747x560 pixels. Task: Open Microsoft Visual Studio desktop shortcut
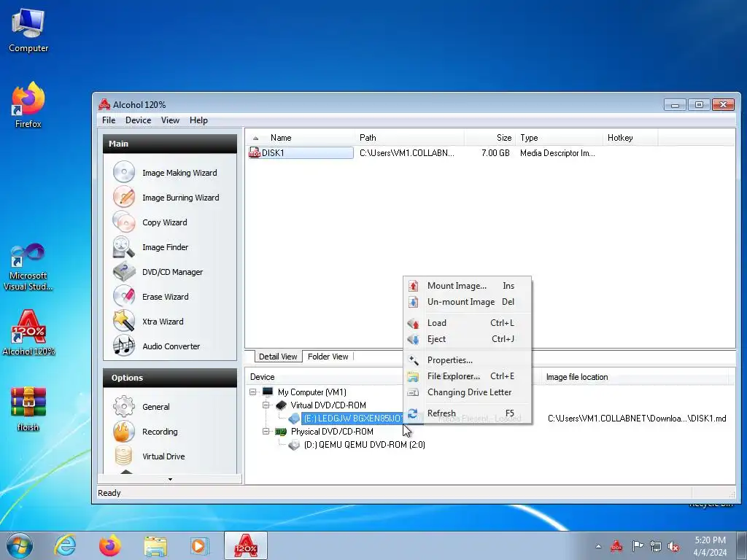[28, 267]
